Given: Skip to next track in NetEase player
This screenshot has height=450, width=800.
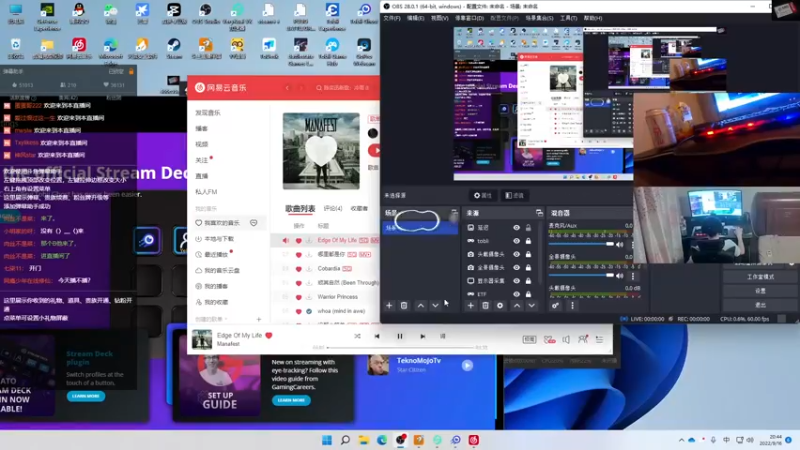Looking at the screenshot, I should click(x=422, y=336).
